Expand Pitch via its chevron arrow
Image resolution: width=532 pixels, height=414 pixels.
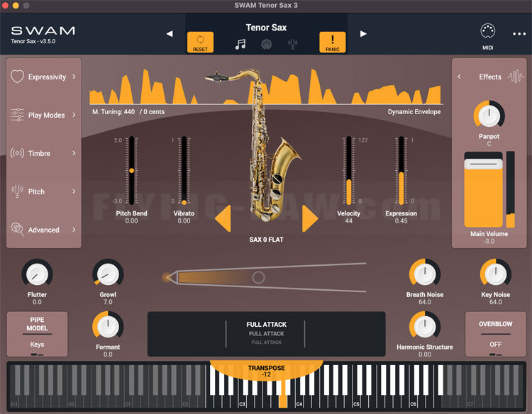click(x=74, y=191)
